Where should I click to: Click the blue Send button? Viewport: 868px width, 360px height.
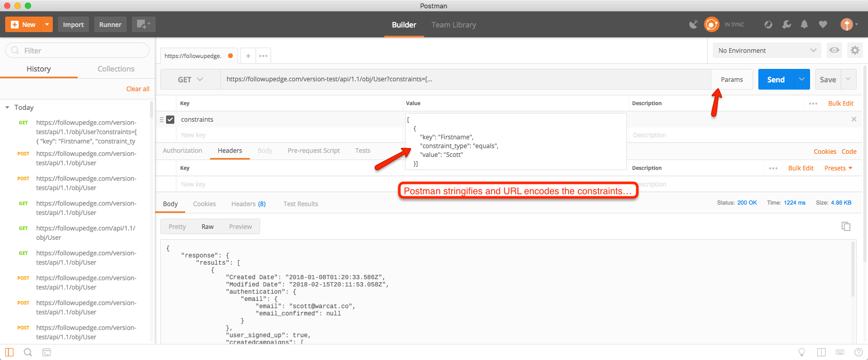(x=776, y=79)
